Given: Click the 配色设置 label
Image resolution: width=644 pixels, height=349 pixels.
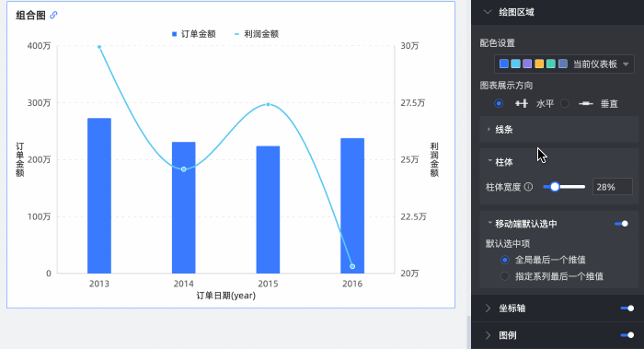Looking at the screenshot, I should click(x=498, y=43).
